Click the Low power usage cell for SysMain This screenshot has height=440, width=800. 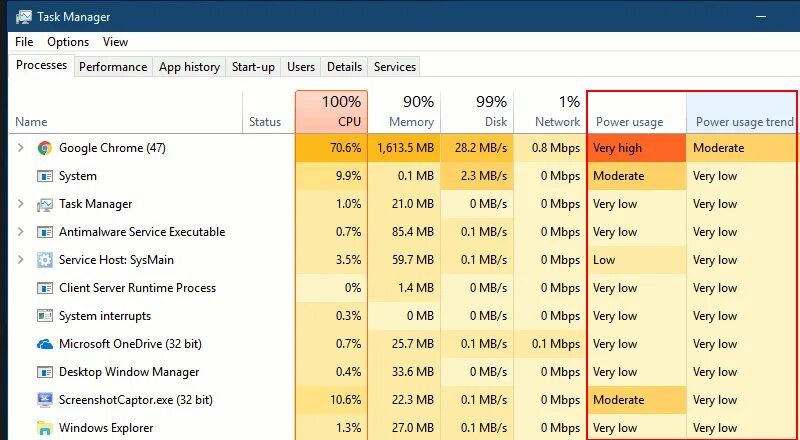[x=637, y=260]
